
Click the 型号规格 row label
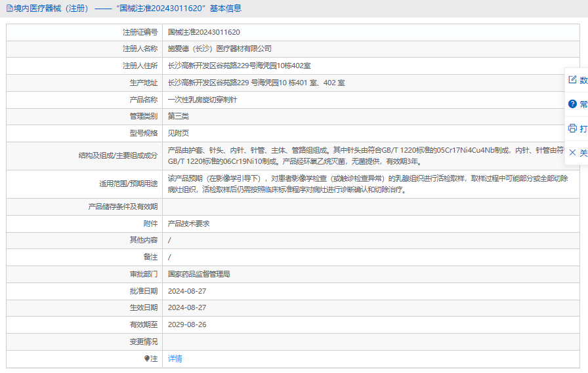144,133
